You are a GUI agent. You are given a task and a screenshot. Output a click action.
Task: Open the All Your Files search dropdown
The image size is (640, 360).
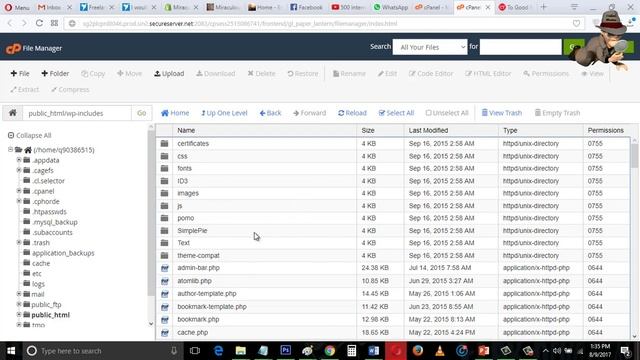tap(430, 47)
